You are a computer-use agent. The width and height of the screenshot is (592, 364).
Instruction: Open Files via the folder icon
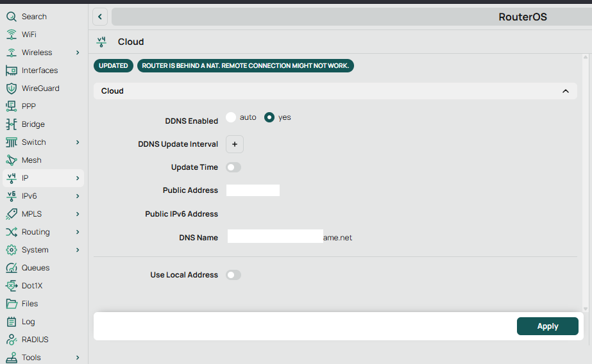(12, 304)
